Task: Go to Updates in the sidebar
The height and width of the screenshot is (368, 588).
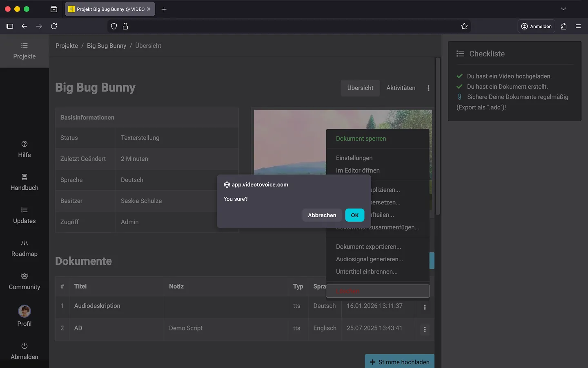Action: tap(24, 210)
